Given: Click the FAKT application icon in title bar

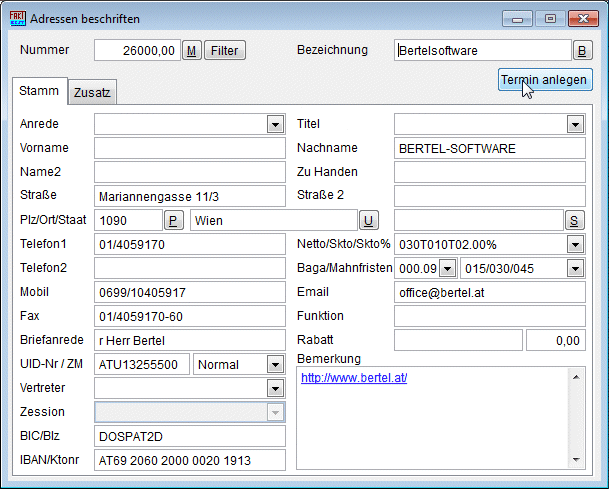Looking at the screenshot, I should (17, 19).
